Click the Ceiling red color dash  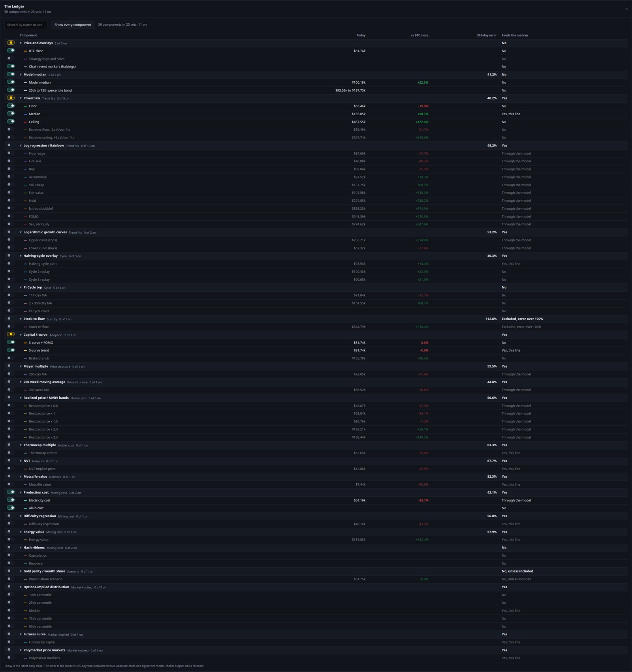(x=25, y=122)
